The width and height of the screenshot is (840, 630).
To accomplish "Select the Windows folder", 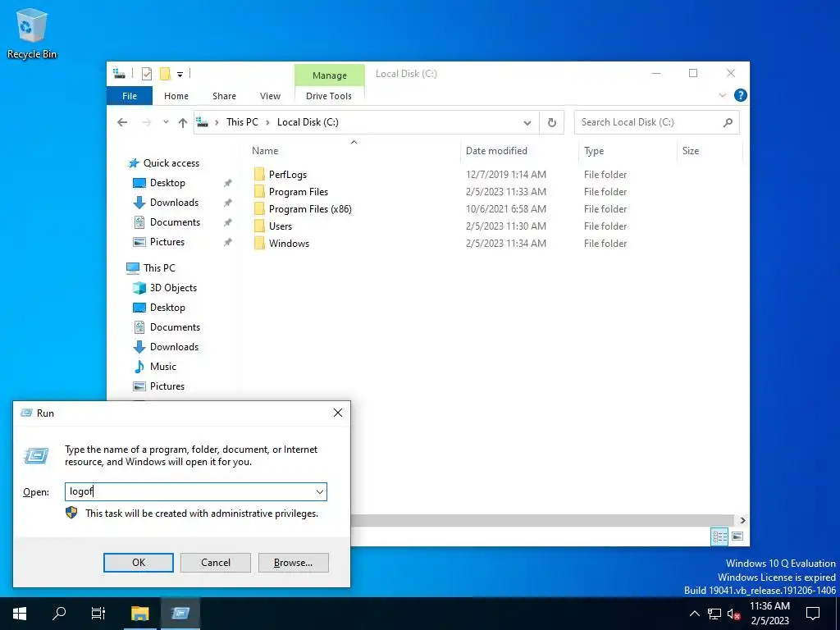I will click(289, 243).
